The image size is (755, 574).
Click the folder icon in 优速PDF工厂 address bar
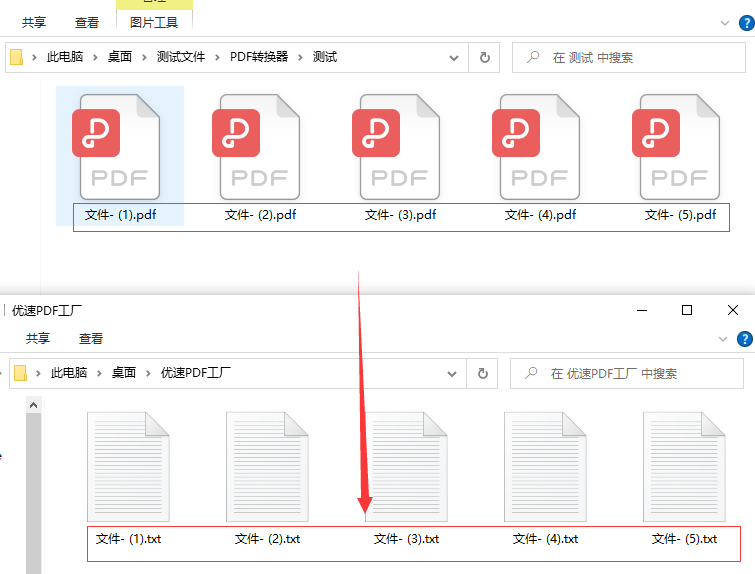point(20,373)
